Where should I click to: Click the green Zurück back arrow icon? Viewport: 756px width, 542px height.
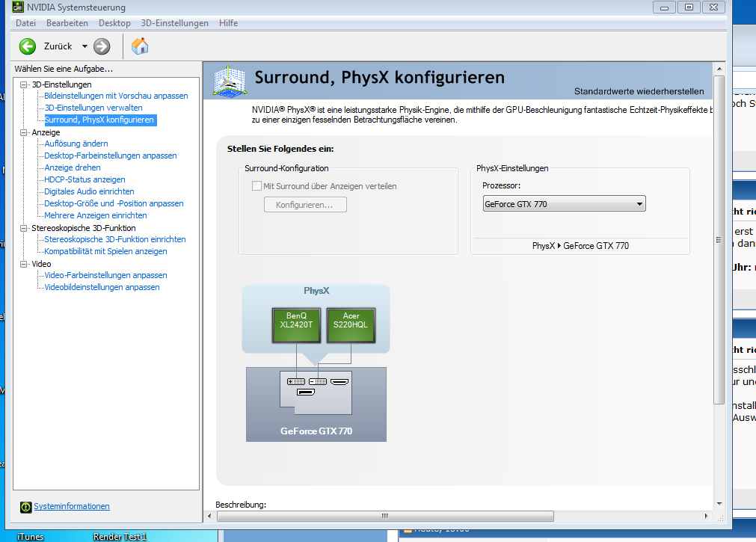tap(28, 46)
